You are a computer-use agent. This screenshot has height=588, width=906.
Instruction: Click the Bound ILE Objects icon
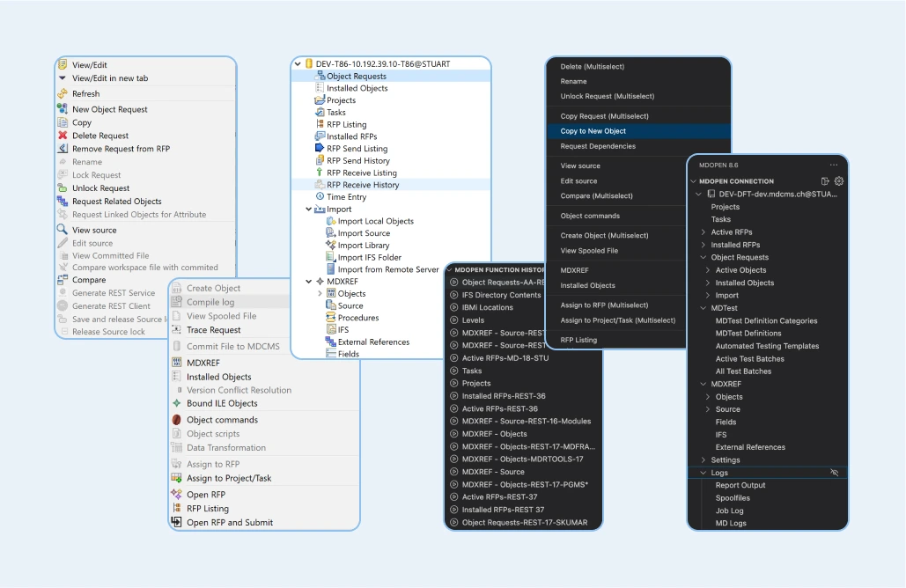tap(177, 404)
